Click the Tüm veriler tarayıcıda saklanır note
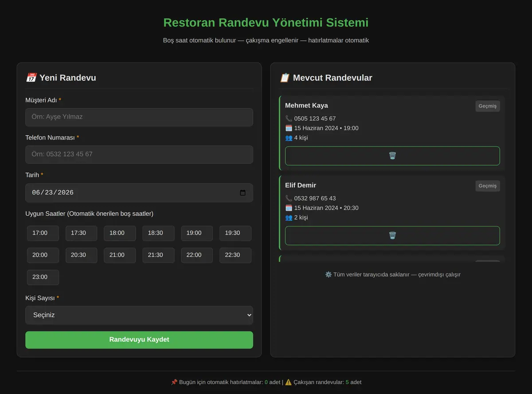Viewport: 532px width, 394px height. [393, 275]
